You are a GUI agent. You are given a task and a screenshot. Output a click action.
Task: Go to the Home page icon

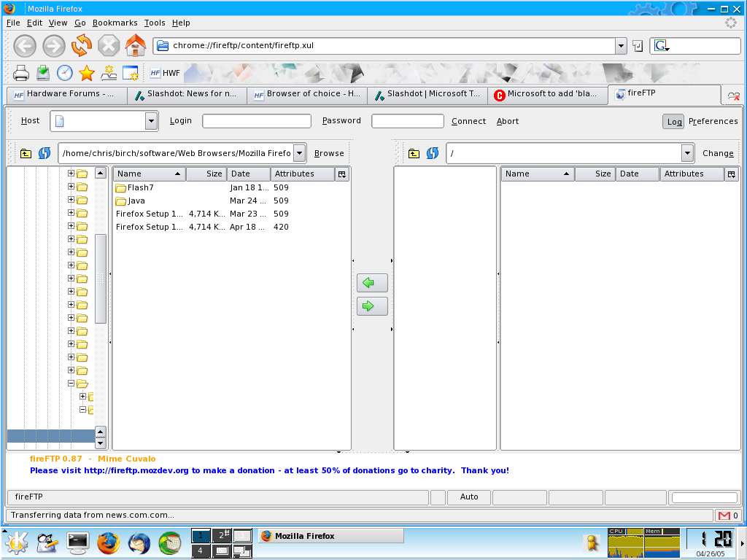[x=135, y=45]
